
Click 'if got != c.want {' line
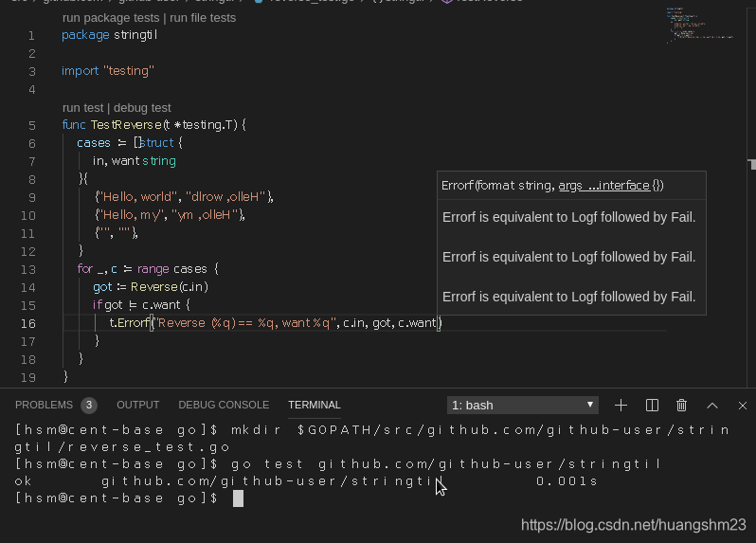pos(141,305)
